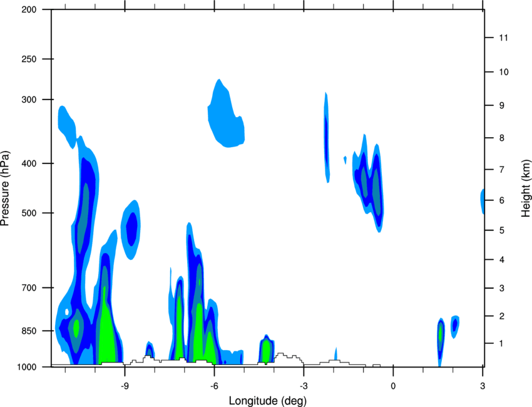
Task: Click the 400 pressure tick label
Action: 29,163
